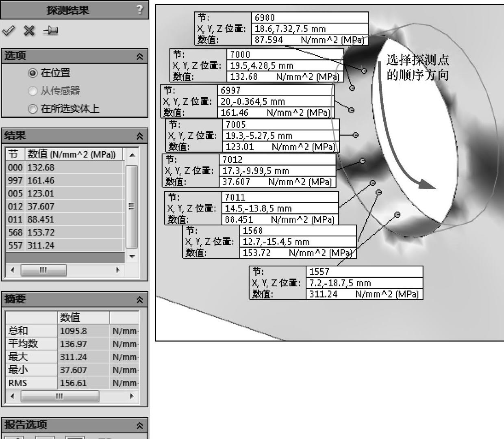The height and width of the screenshot is (439, 504).
Task: Click probe callout for node 7012
Action: (x=249, y=171)
